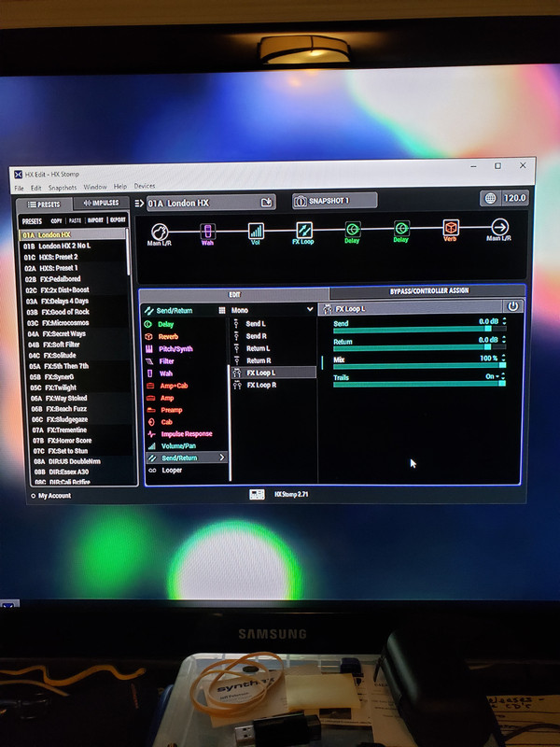The width and height of the screenshot is (560, 747).
Task: Click the HX Stomp device icon in status bar
Action: 258,495
